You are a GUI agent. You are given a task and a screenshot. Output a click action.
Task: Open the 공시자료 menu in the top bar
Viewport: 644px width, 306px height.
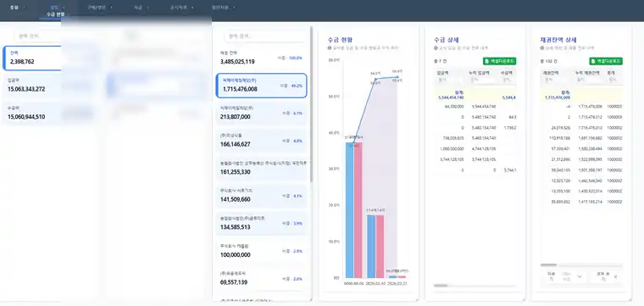tap(181, 8)
